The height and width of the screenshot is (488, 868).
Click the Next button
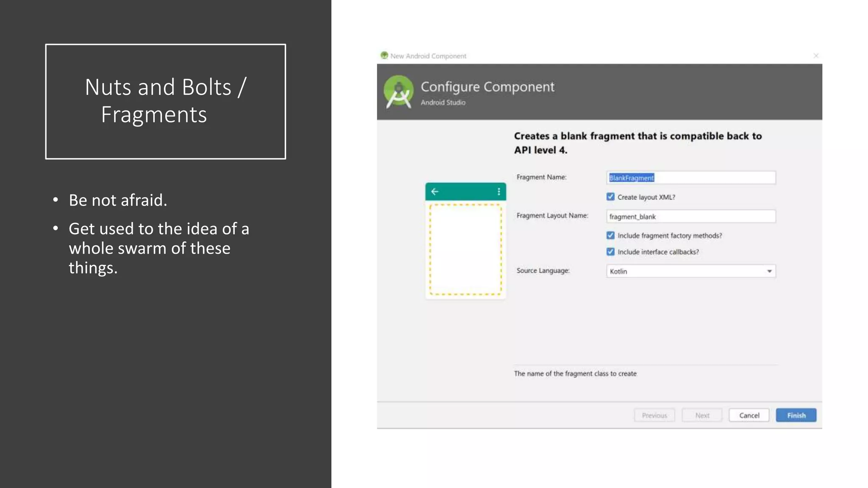pyautogui.click(x=702, y=415)
